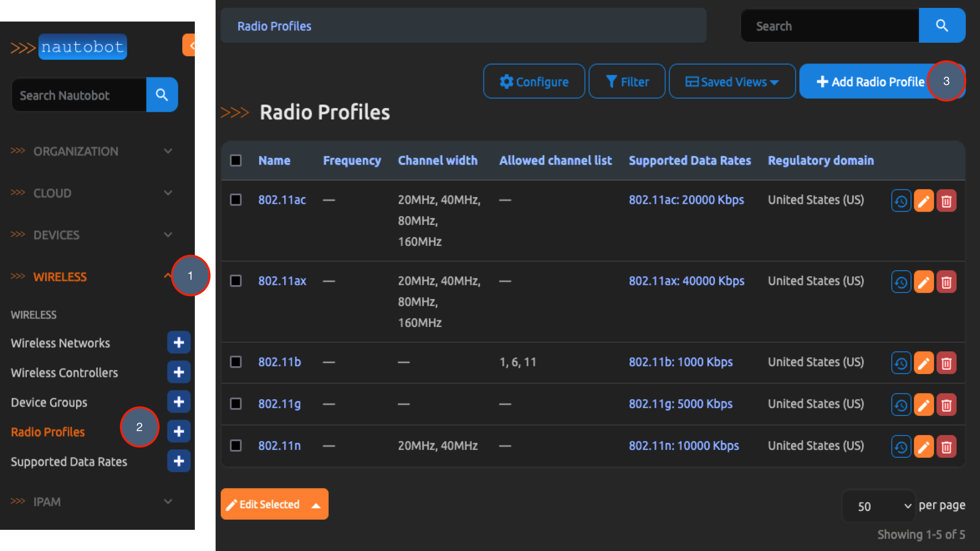Image resolution: width=980 pixels, height=551 pixels.
Task: Click the plus icon beside Wireless Networks
Action: click(179, 342)
